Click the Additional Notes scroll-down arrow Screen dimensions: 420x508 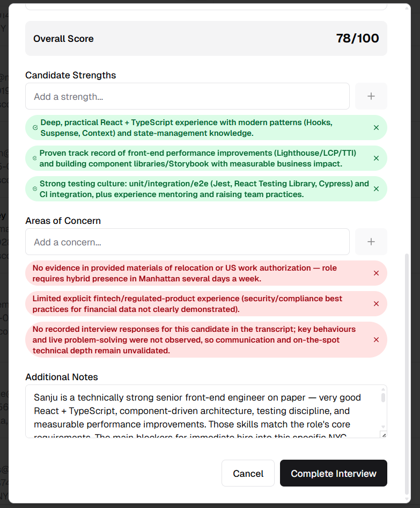[x=383, y=426]
